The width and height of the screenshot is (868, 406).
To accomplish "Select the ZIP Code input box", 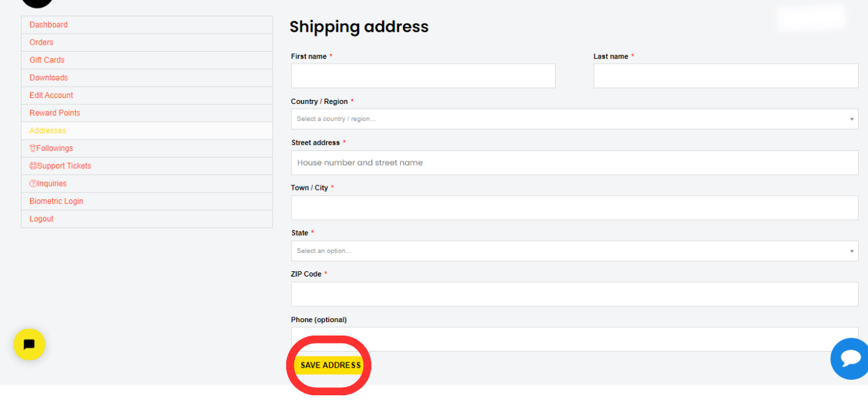I will tap(574, 294).
